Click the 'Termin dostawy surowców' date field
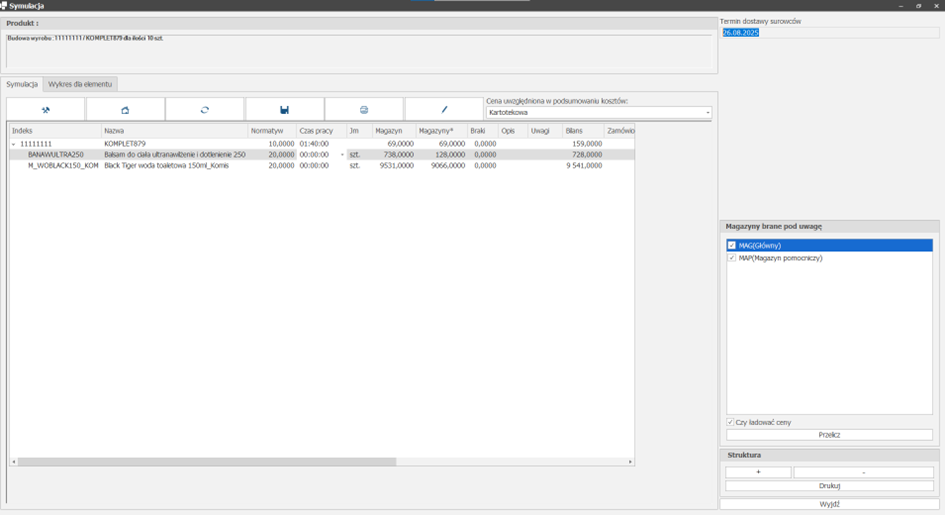 point(829,33)
